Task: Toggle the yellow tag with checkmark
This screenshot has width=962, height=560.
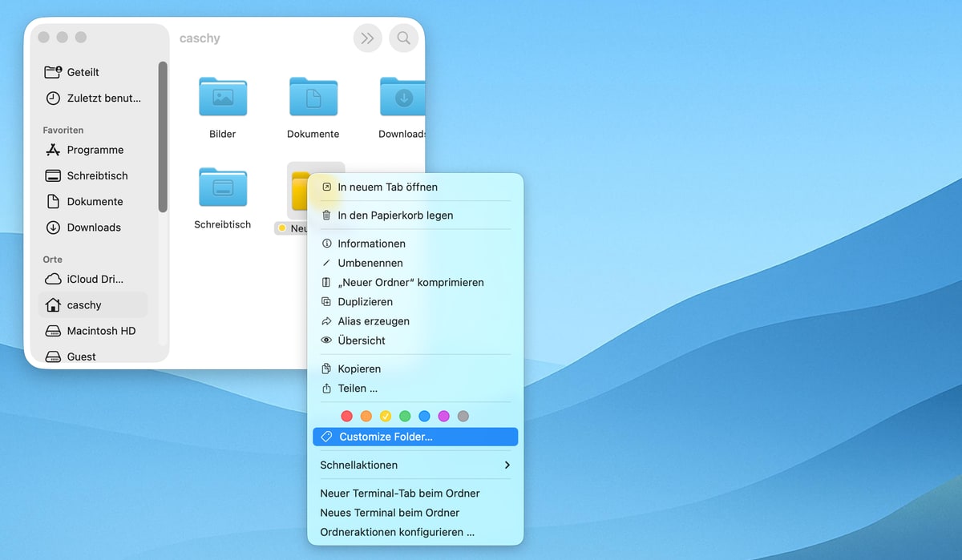Action: (x=386, y=416)
